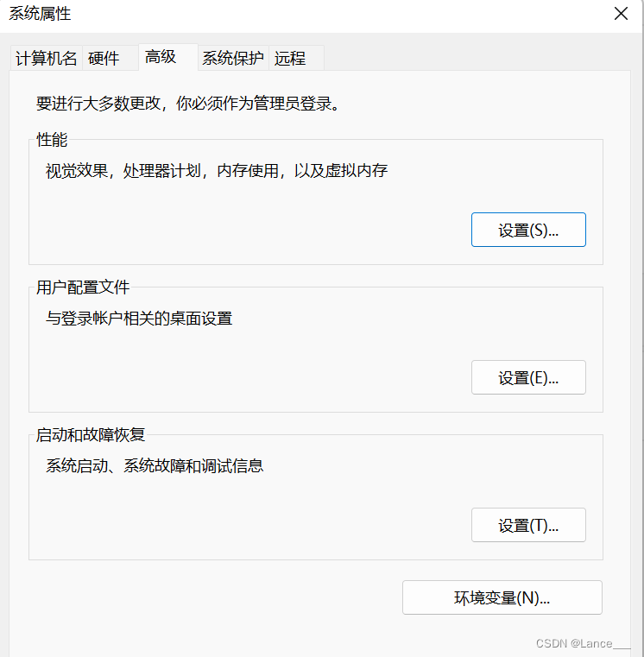
Task: Click the 用户配置文件 group label
Action: [x=83, y=287]
